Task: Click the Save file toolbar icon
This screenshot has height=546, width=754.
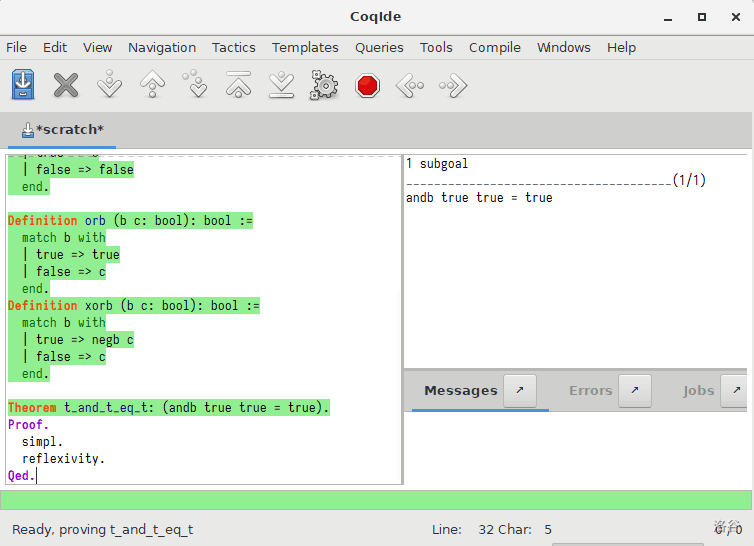Action: point(23,85)
